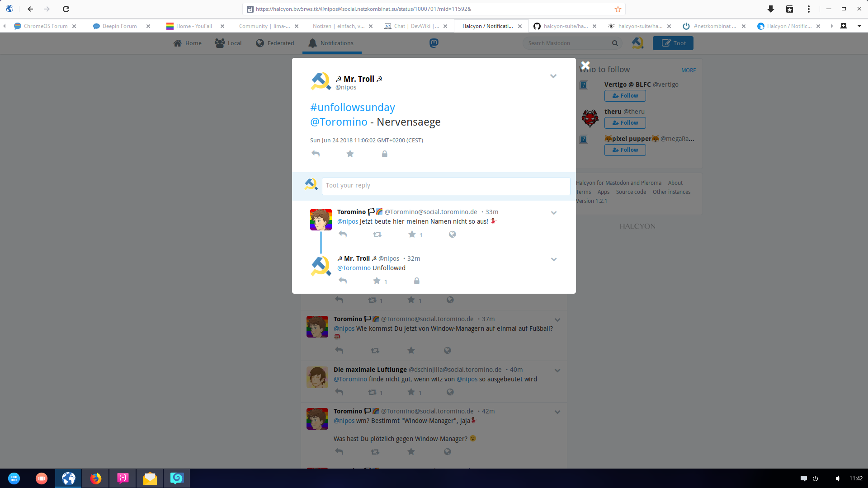Star Toromino's reply with 1 favourite
The image size is (868, 488).
[x=412, y=235]
